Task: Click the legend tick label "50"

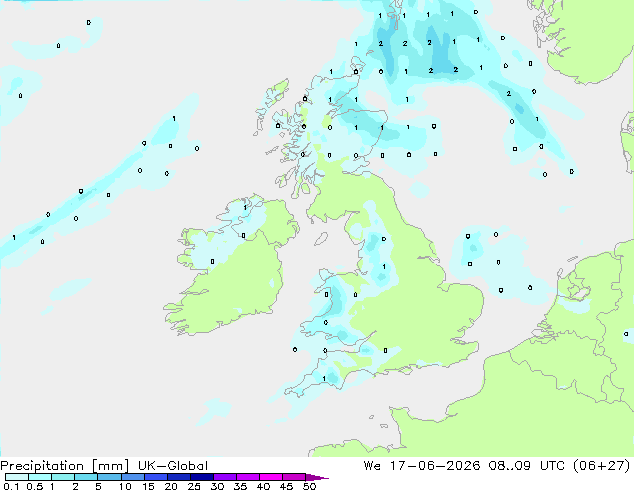Action: click(x=309, y=486)
